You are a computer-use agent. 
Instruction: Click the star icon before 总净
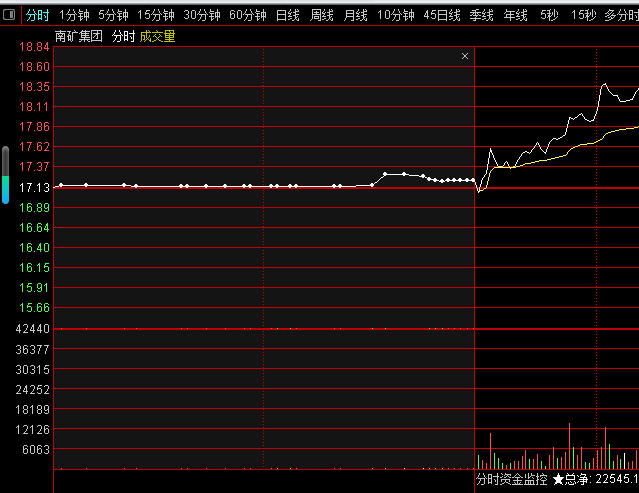558,480
